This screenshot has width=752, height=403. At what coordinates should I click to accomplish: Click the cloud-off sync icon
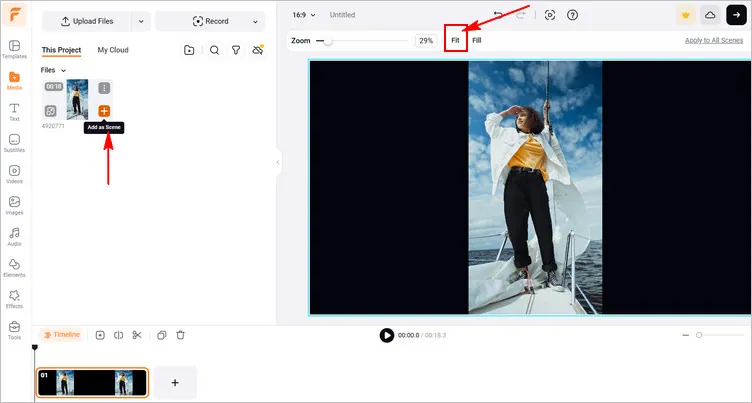(258, 50)
